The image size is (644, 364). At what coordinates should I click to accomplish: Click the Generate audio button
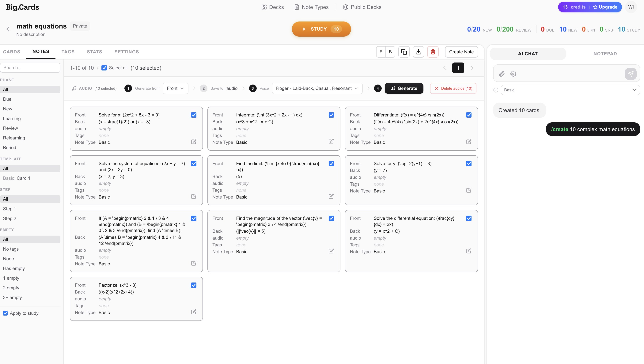[x=404, y=88]
